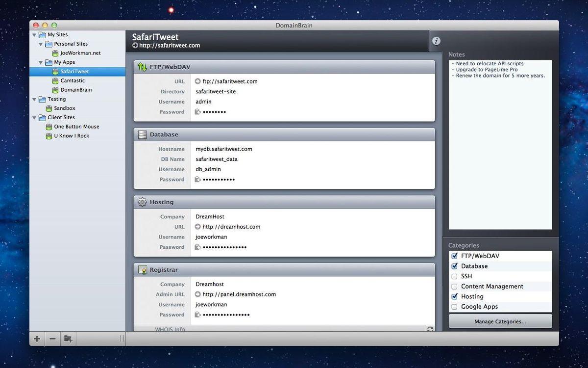
Task: Collapse the My Apps disclosure triangle
Action: (41, 62)
